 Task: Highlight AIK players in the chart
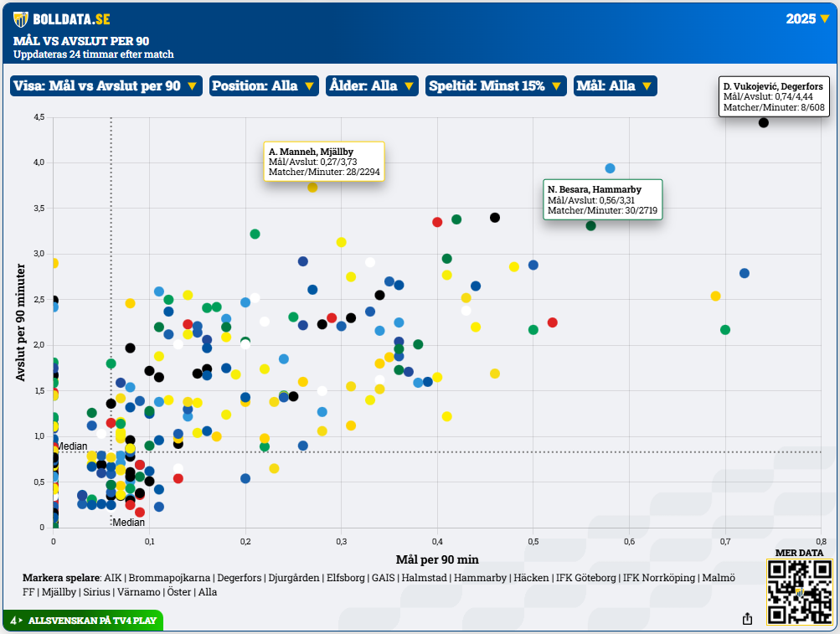tap(112, 578)
